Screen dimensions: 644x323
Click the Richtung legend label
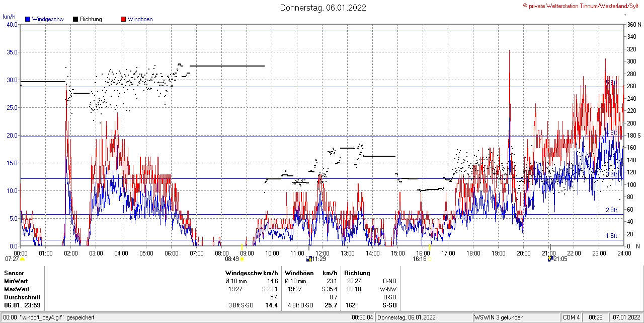tap(91, 19)
